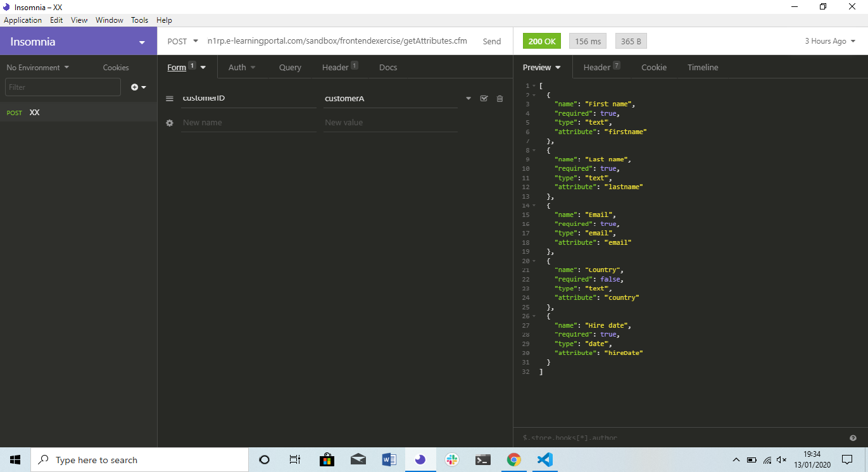Image resolution: width=868 pixels, height=472 pixels.
Task: Open the create request plus icon menu
Action: pos(139,87)
